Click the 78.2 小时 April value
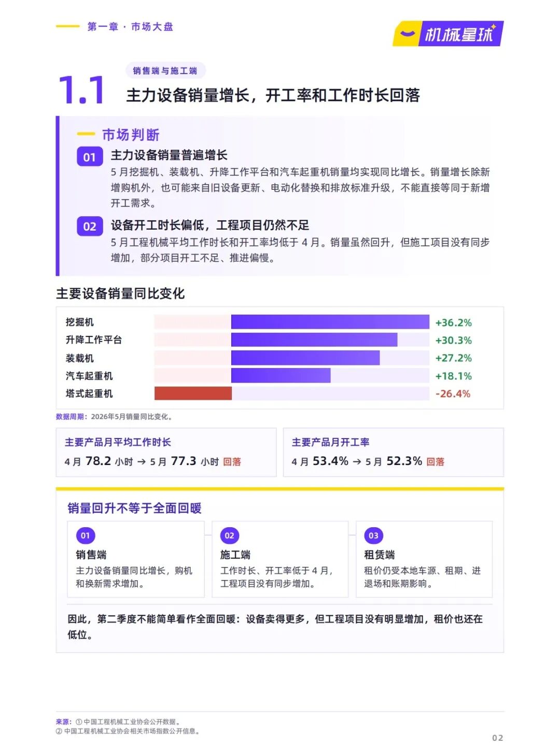 [x=109, y=461]
